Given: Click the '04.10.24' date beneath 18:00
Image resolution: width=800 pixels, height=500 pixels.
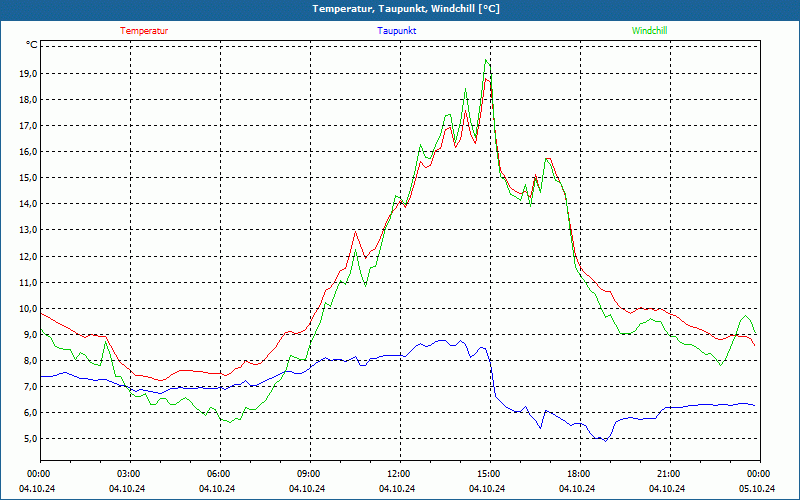Looking at the screenshot, I should click(577, 488).
